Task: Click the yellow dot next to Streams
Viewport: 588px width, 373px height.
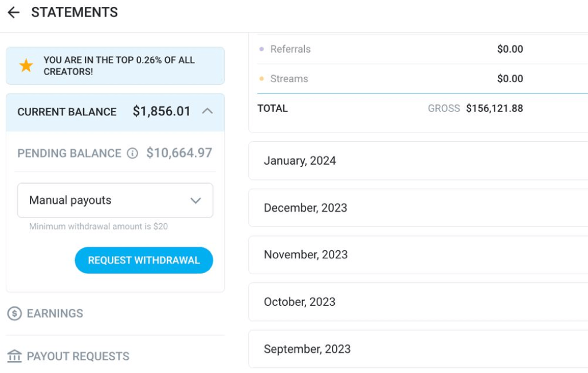Action: click(x=261, y=79)
